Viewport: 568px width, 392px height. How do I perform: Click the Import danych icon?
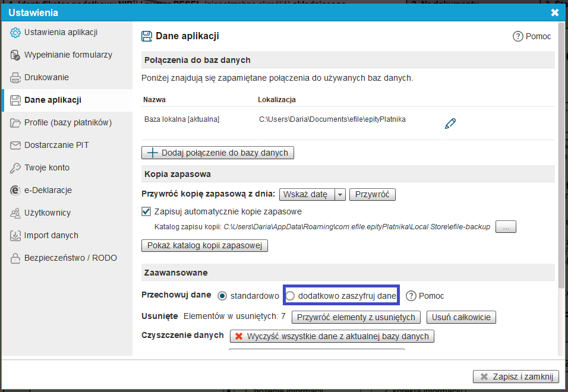[x=15, y=236]
